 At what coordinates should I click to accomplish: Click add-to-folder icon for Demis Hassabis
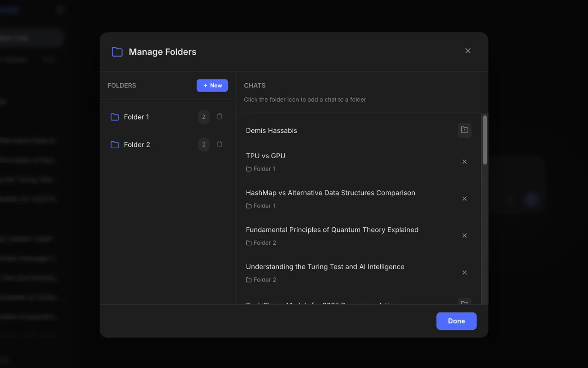[x=464, y=130]
